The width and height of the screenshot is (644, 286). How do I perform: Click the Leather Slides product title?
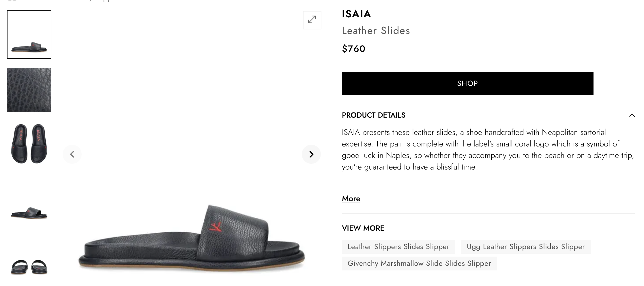tap(376, 31)
